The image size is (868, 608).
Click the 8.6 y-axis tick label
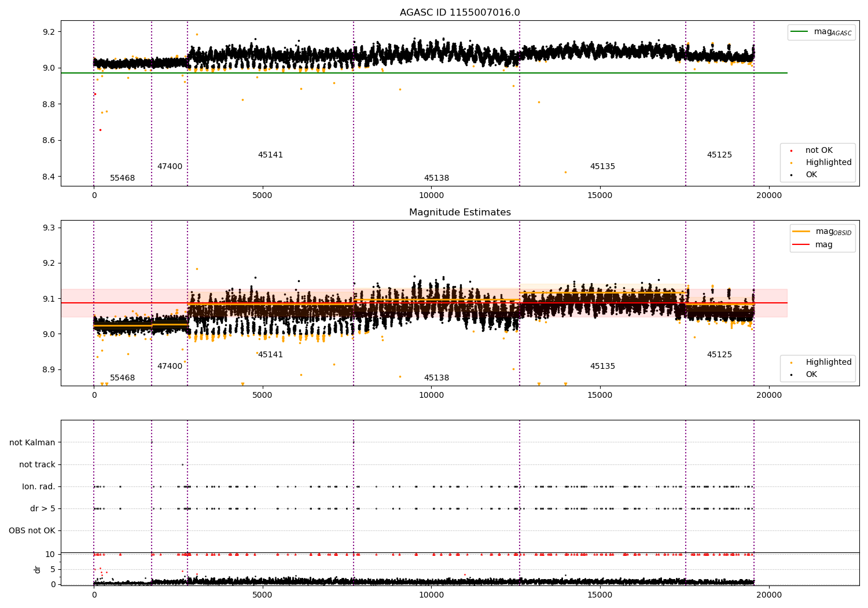(49, 141)
